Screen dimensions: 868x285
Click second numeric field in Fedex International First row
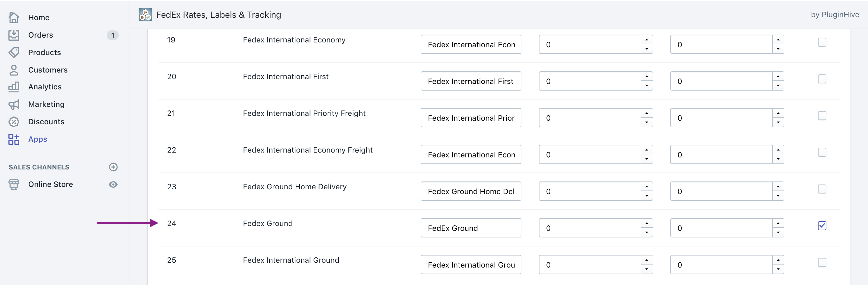click(722, 81)
